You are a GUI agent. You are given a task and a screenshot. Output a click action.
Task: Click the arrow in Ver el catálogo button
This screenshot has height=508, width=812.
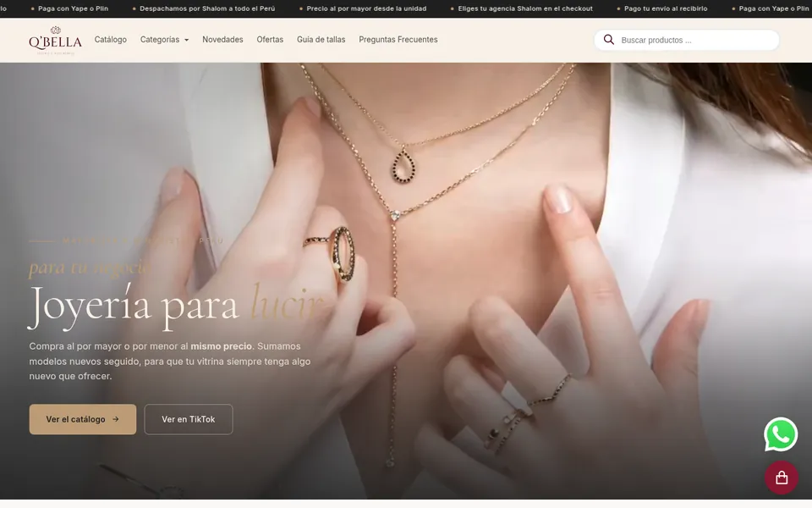(116, 419)
